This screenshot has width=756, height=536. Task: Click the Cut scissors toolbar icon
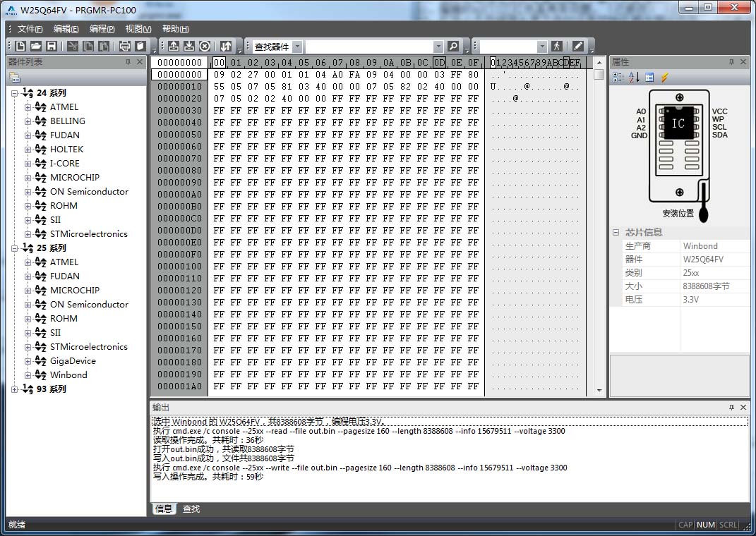tap(72, 47)
